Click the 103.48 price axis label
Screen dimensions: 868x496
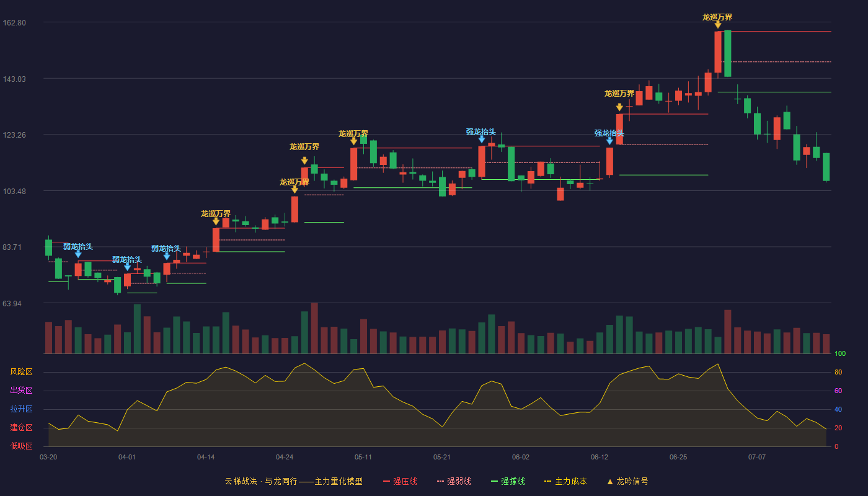click(x=14, y=191)
